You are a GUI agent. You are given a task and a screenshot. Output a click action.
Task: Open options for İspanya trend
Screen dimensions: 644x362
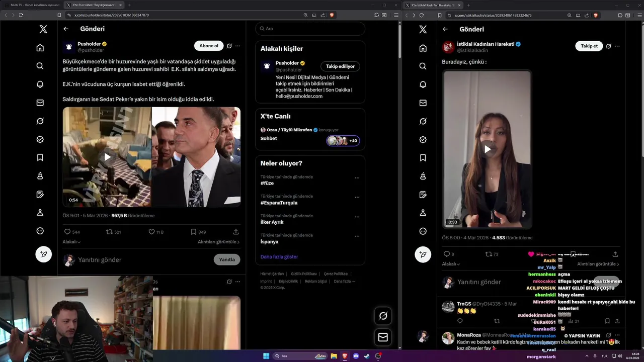(x=357, y=236)
